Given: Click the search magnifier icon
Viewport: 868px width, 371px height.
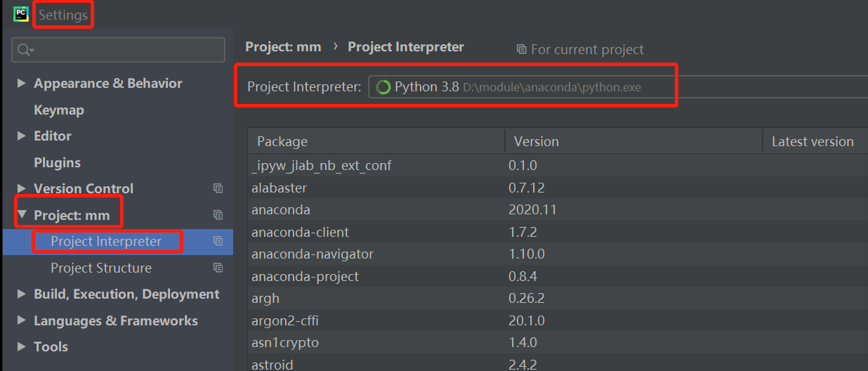Looking at the screenshot, I should [25, 50].
